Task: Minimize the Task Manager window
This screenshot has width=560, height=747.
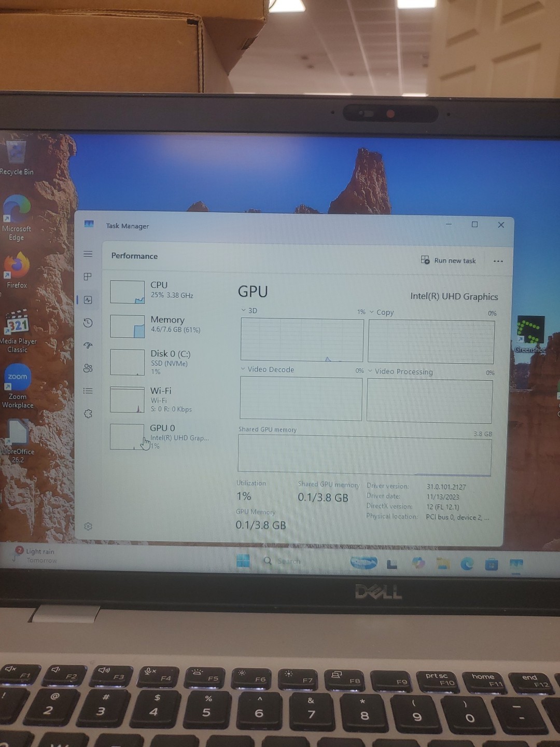Action: tap(449, 224)
